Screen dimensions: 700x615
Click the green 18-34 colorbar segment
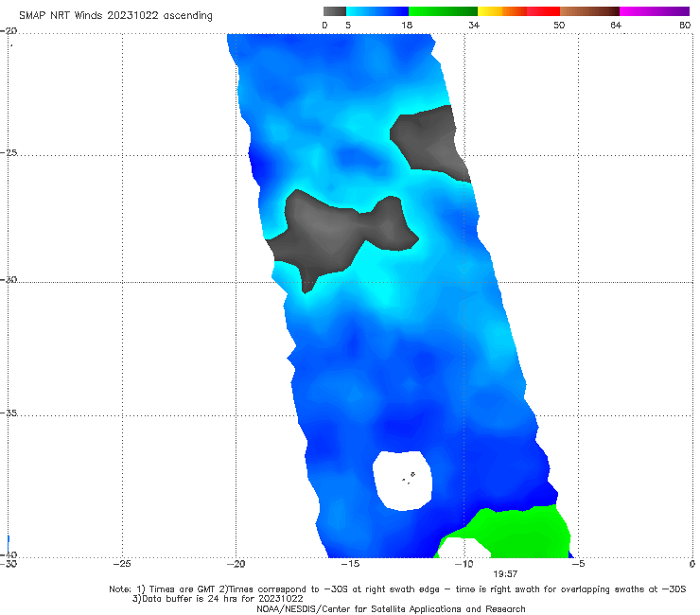pyautogui.click(x=443, y=11)
